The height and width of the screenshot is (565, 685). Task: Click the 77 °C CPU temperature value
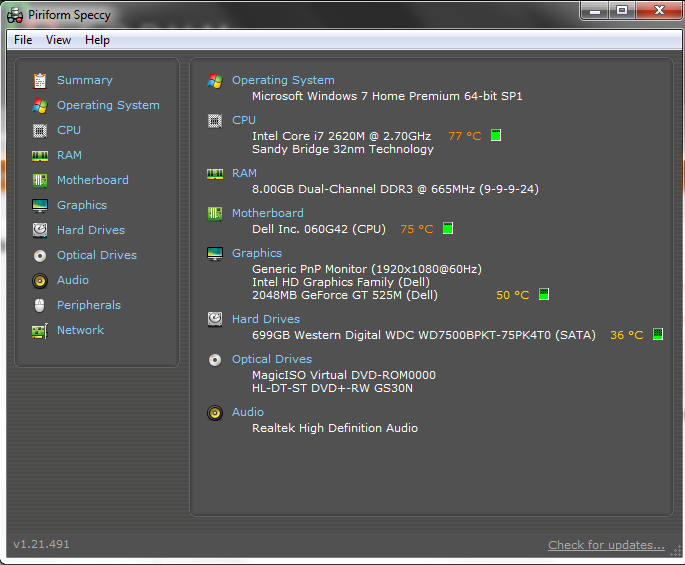tap(465, 136)
